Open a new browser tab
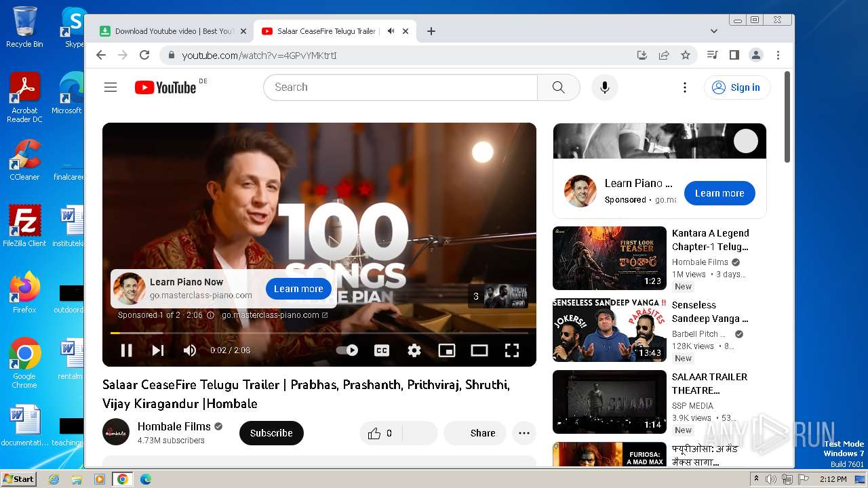Screen dimensions: 868x488 point(431,31)
